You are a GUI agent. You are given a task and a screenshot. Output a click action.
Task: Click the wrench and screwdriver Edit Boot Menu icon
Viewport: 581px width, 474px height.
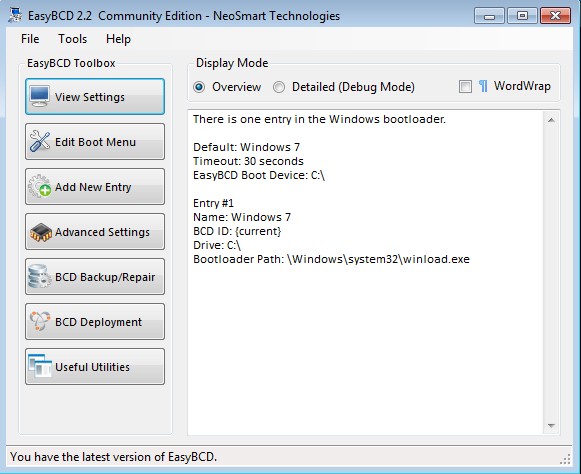click(x=40, y=141)
